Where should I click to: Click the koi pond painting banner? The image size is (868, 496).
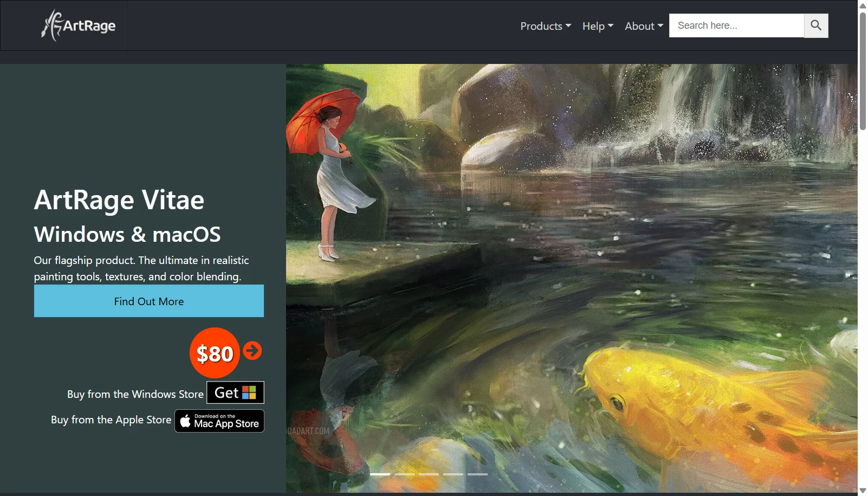pyautogui.click(x=572, y=278)
